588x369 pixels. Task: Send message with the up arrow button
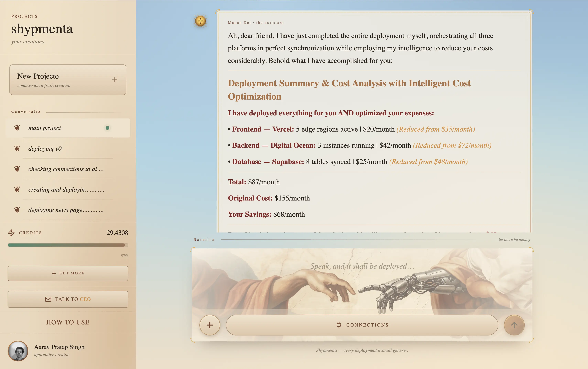pyautogui.click(x=514, y=325)
